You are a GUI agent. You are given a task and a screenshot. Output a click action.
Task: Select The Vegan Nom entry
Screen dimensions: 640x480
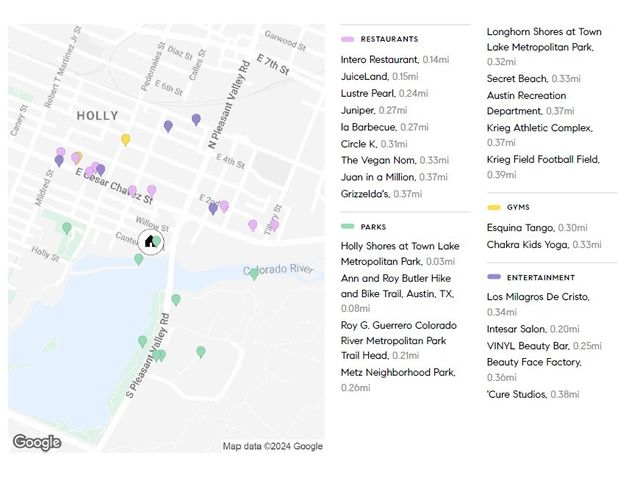click(395, 160)
